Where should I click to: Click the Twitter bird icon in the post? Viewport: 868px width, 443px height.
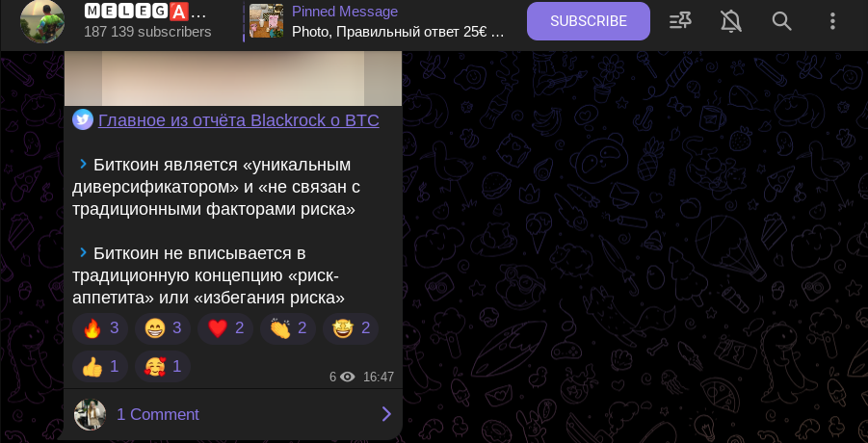pyautogui.click(x=83, y=119)
